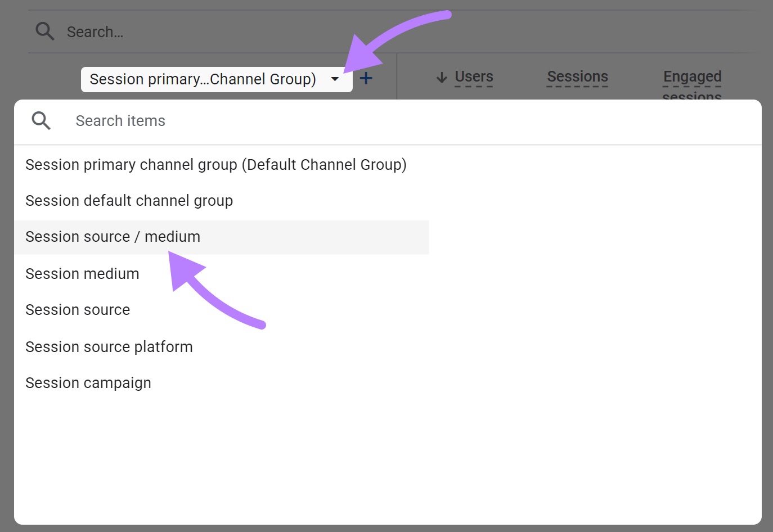The width and height of the screenshot is (773, 532).
Task: Click the plus icon to add secondary dimension
Action: pos(366,78)
